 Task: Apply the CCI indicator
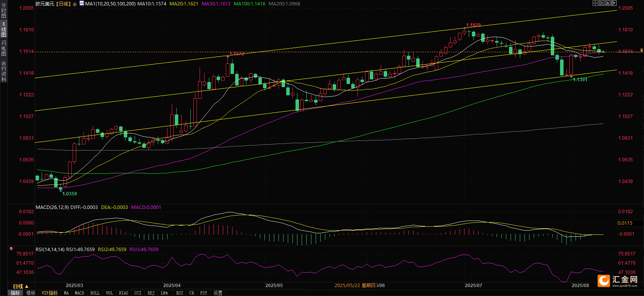coord(138,293)
